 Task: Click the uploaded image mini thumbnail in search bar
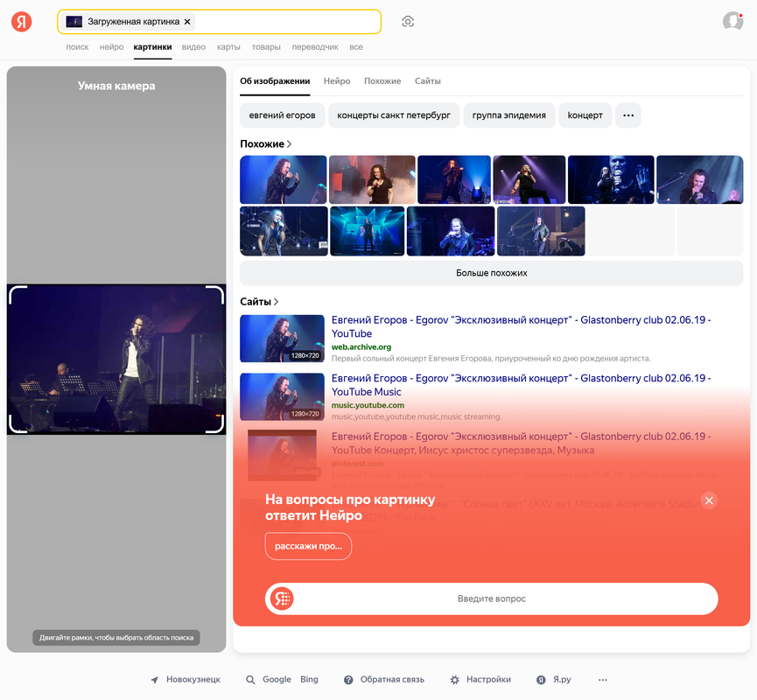pyautogui.click(x=74, y=22)
